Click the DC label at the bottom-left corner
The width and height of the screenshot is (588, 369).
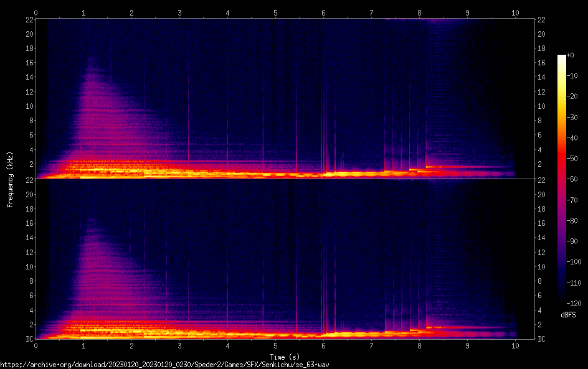(x=28, y=339)
